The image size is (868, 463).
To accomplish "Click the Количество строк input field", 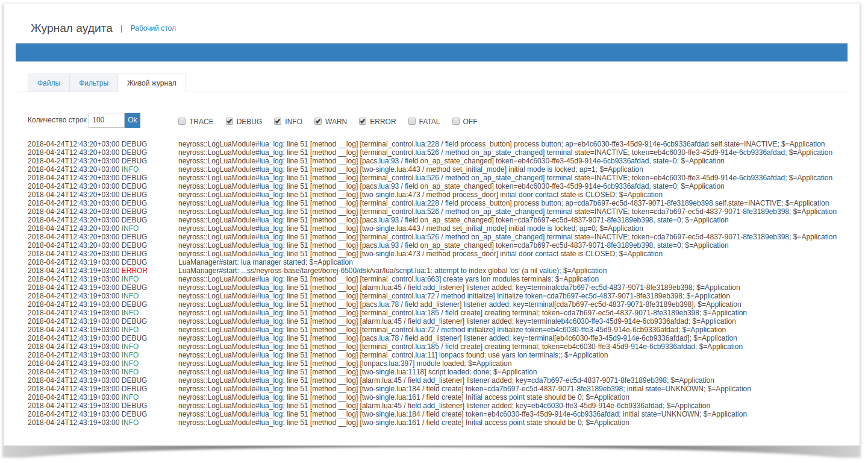I will (x=106, y=121).
